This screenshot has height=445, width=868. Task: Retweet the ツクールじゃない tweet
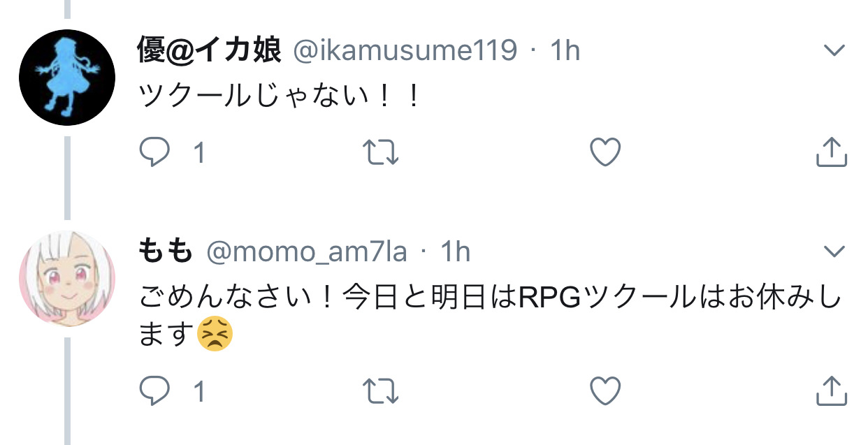tap(382, 152)
